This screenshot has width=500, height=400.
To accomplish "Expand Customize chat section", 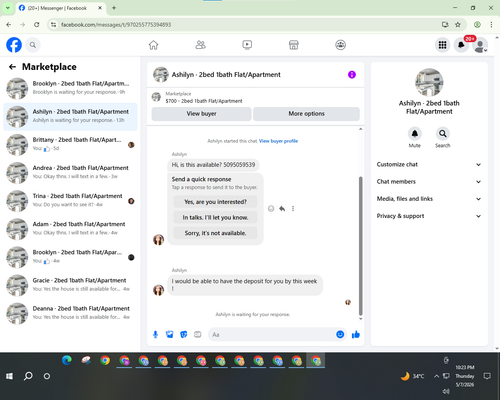I will [429, 164].
